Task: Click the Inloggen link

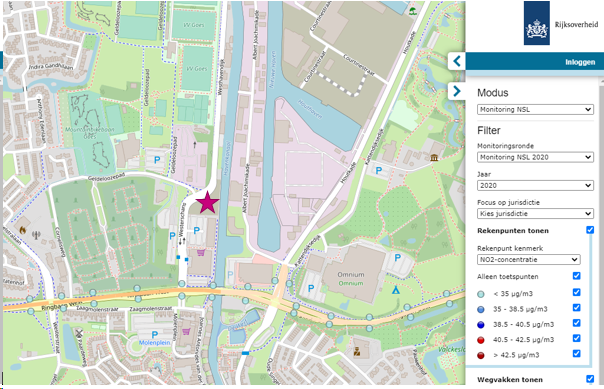Action: pyautogui.click(x=580, y=62)
